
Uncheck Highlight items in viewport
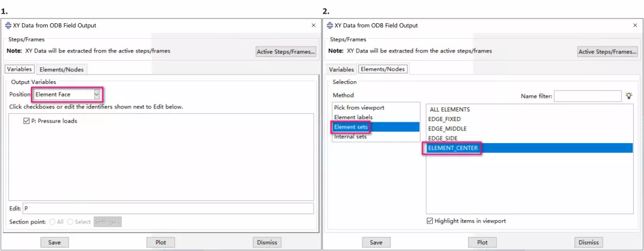430,221
